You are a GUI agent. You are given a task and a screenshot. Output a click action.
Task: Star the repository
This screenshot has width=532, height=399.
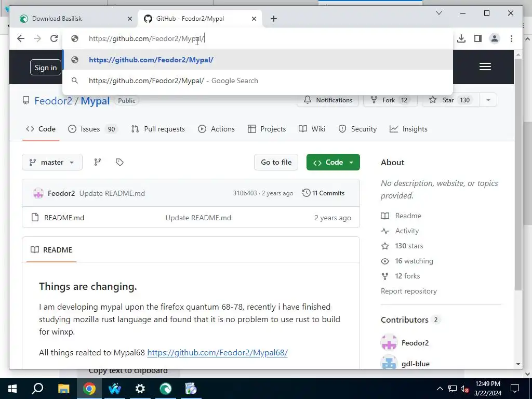(450, 100)
